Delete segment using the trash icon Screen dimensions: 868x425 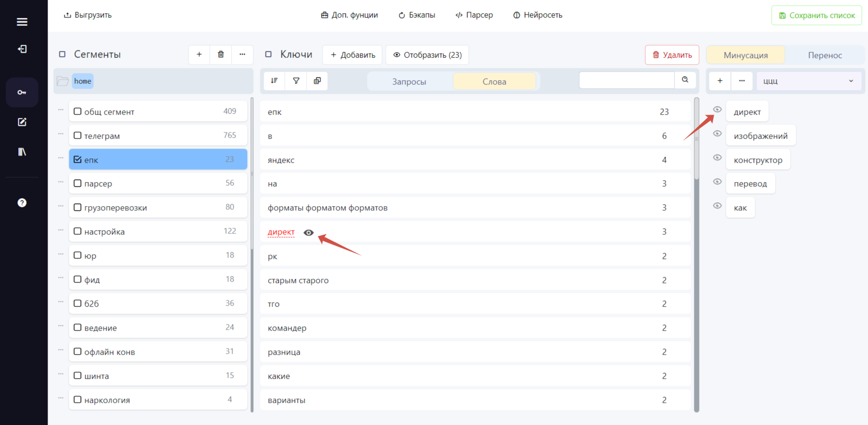(x=221, y=55)
